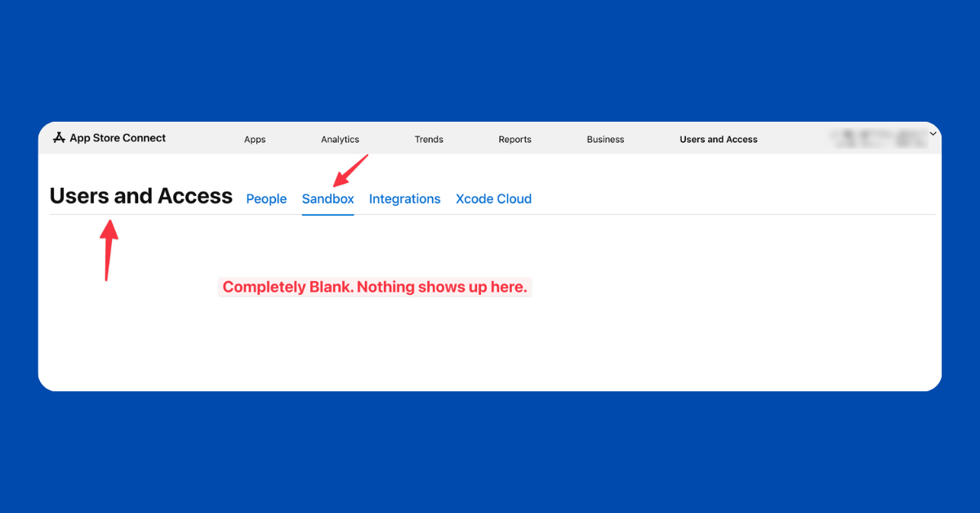Click the blurred account name
980x513 pixels.
click(x=879, y=139)
